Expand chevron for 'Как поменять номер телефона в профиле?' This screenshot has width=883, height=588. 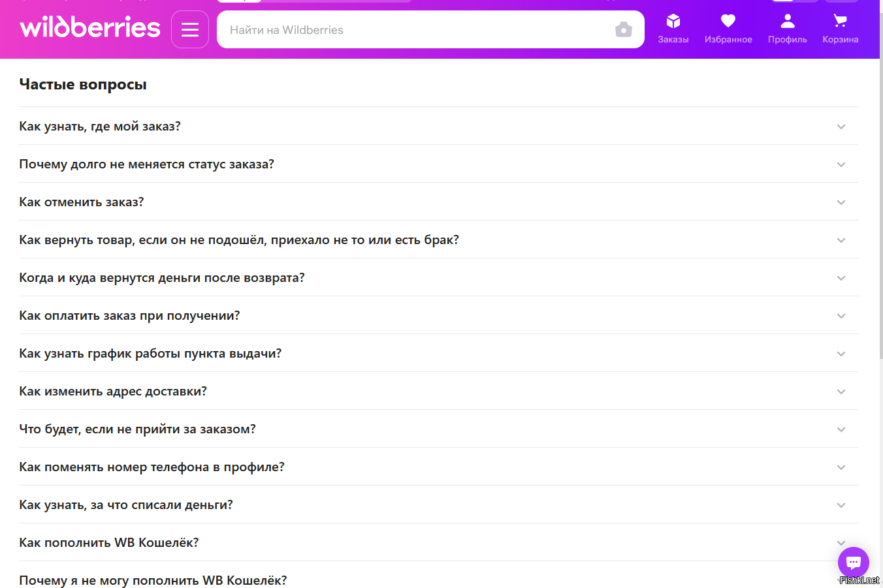[x=841, y=467]
